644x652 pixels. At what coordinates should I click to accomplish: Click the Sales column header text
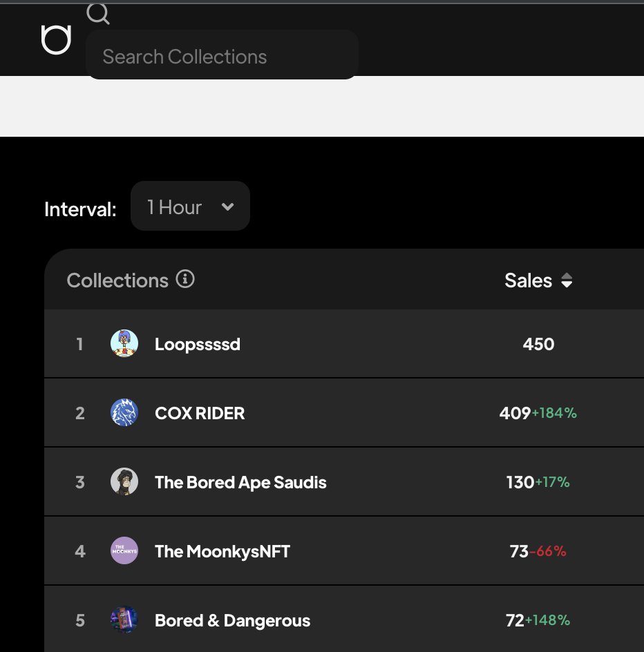click(529, 280)
